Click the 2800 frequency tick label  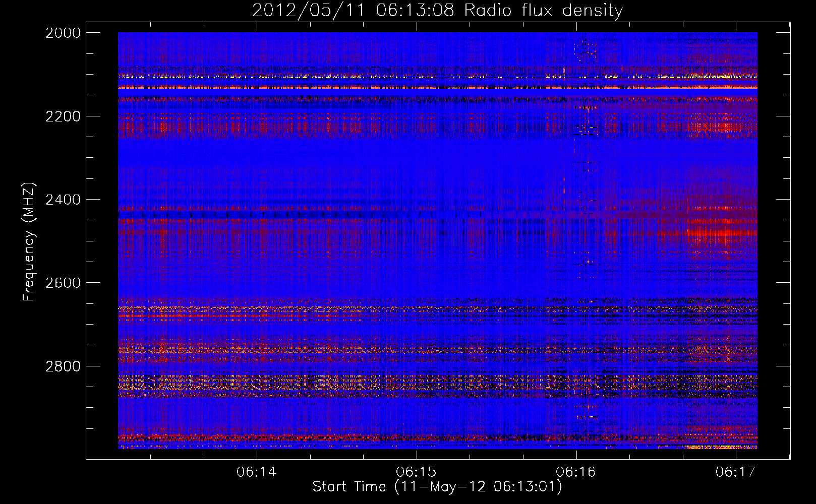click(x=63, y=366)
